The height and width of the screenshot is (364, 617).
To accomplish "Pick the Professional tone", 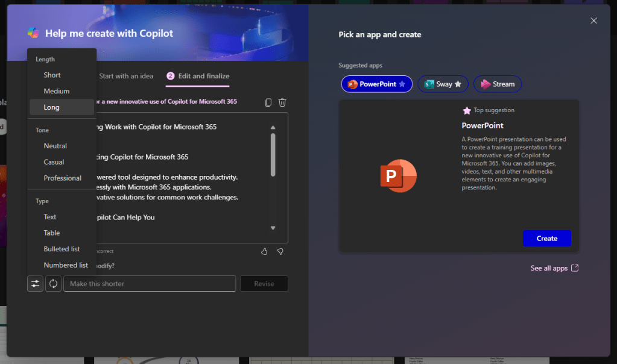I will (62, 178).
